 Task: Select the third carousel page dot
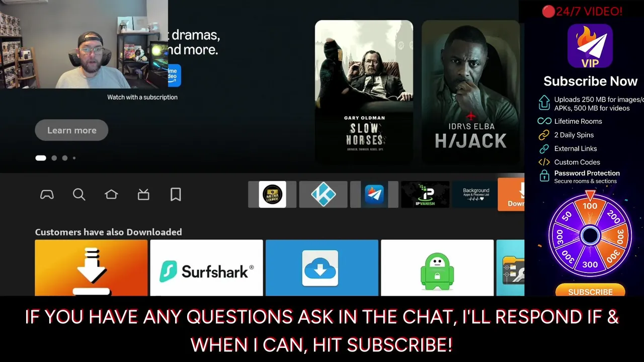pos(65,158)
